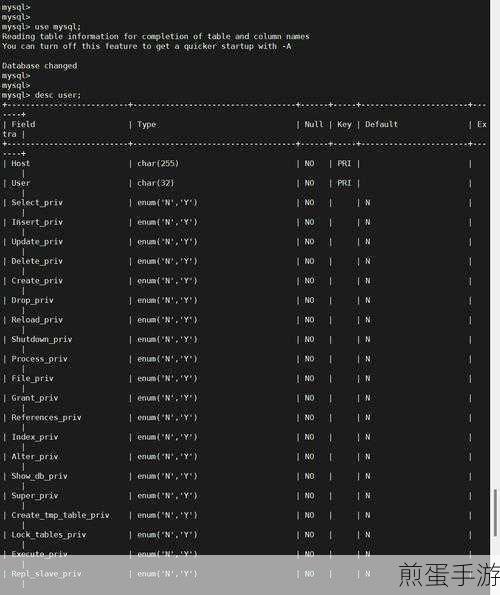Select the 'Select_priv' field name

(x=37, y=203)
